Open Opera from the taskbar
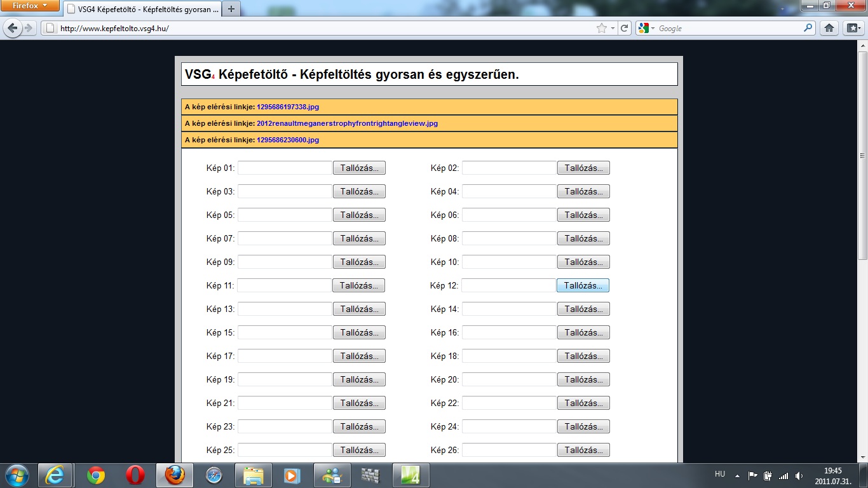This screenshot has width=868, height=488. tap(135, 475)
